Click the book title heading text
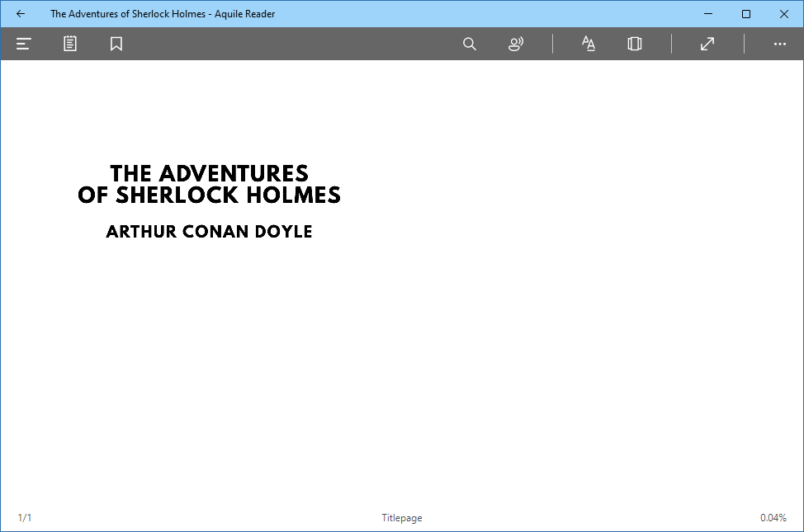804x532 pixels. 209,184
